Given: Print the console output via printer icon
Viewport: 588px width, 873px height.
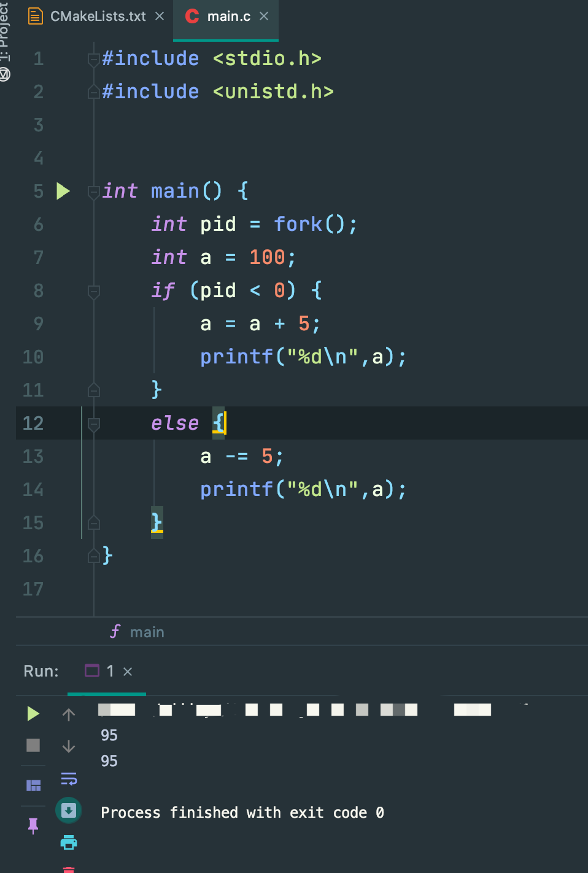Looking at the screenshot, I should pos(68,842).
